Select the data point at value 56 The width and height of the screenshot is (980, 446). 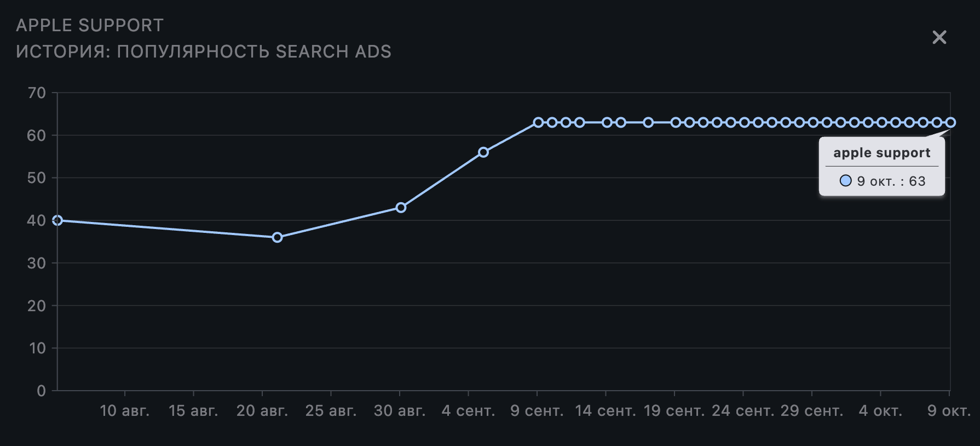click(483, 152)
